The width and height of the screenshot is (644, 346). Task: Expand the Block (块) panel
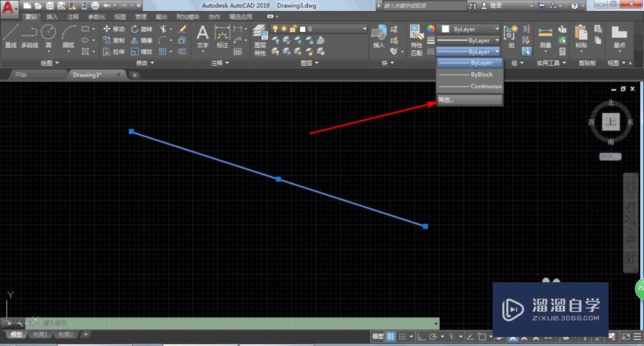pos(388,63)
